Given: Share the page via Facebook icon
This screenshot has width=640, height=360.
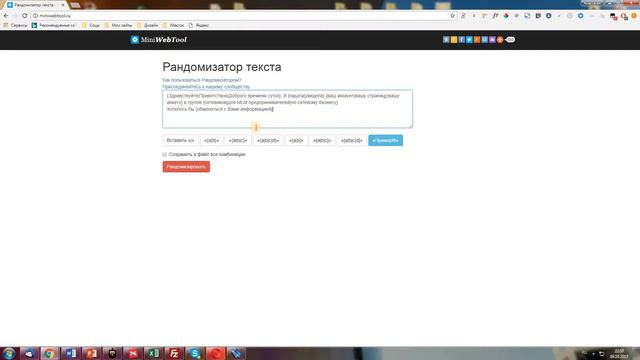Looking at the screenshot, I should pyautogui.click(x=461, y=40).
